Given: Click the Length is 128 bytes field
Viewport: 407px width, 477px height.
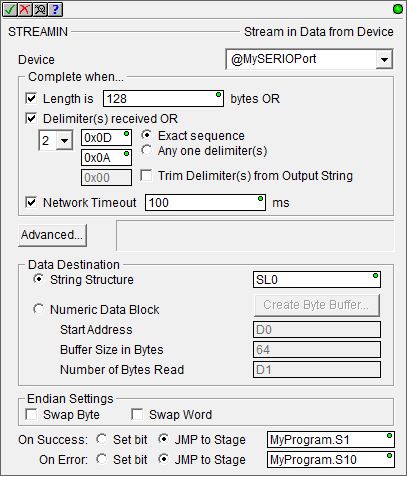Looking at the screenshot, I should tap(163, 99).
